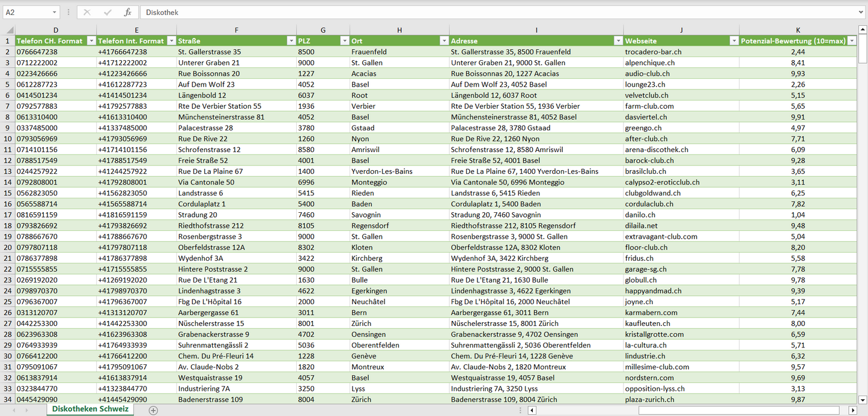868x416 pixels.
Task: Select column header H
Action: point(399,30)
